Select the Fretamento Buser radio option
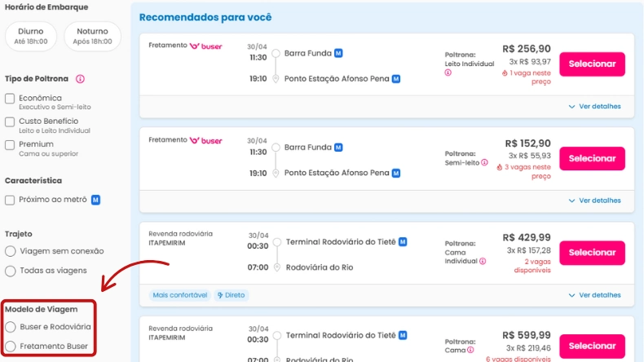The image size is (644, 362). pos(11,346)
